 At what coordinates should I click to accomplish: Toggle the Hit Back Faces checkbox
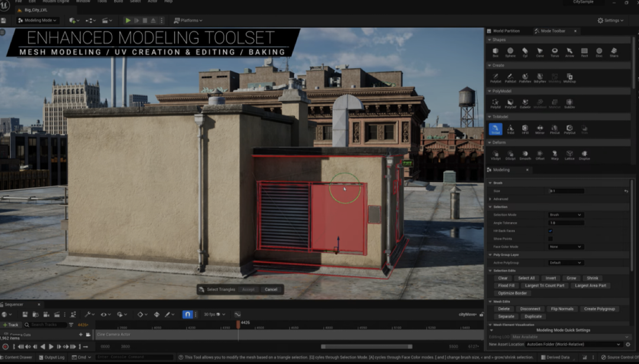pyautogui.click(x=550, y=231)
